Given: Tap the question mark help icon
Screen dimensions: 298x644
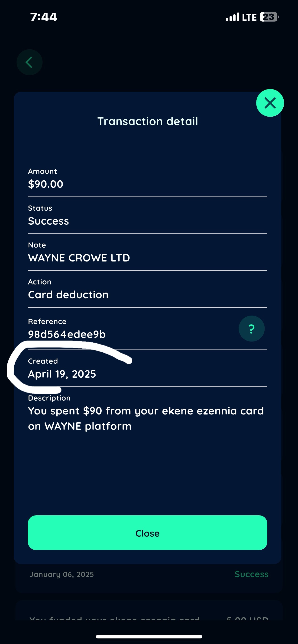Looking at the screenshot, I should [251, 329].
